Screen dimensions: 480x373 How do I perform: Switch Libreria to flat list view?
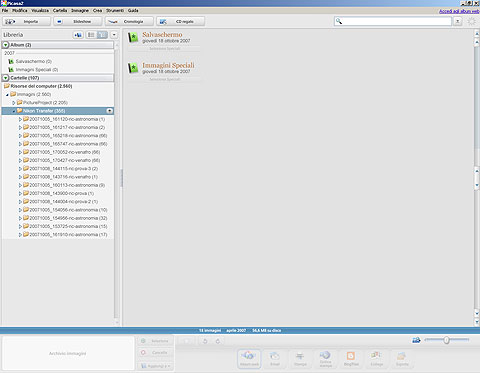pos(91,35)
